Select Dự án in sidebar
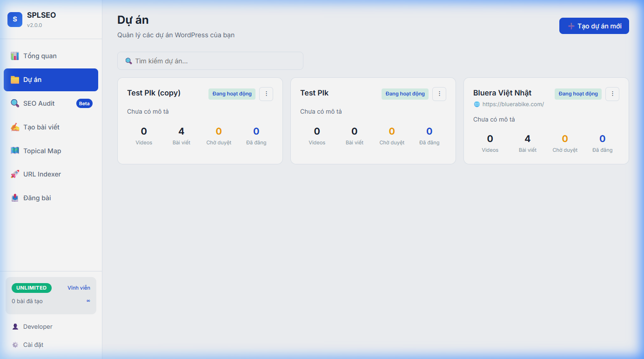This screenshot has height=359, width=644. [x=51, y=80]
